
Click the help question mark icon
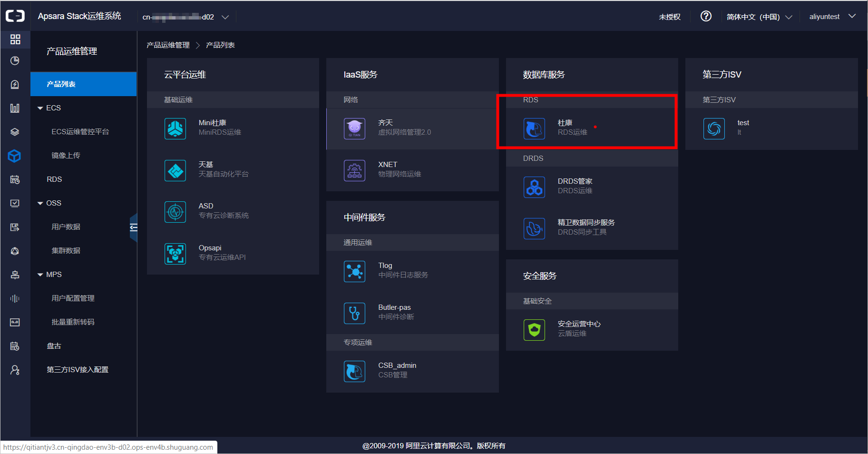[x=706, y=16]
